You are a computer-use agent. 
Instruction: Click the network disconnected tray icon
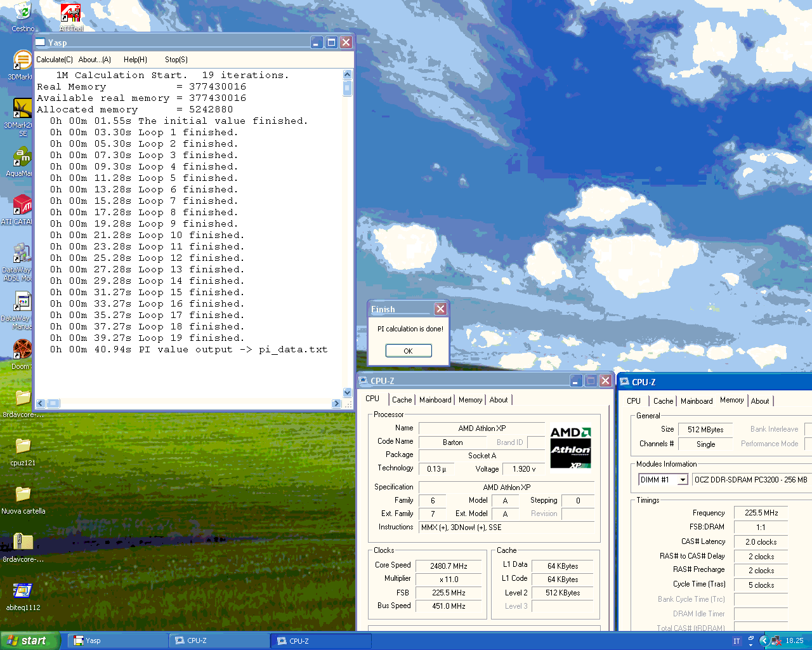(775, 640)
